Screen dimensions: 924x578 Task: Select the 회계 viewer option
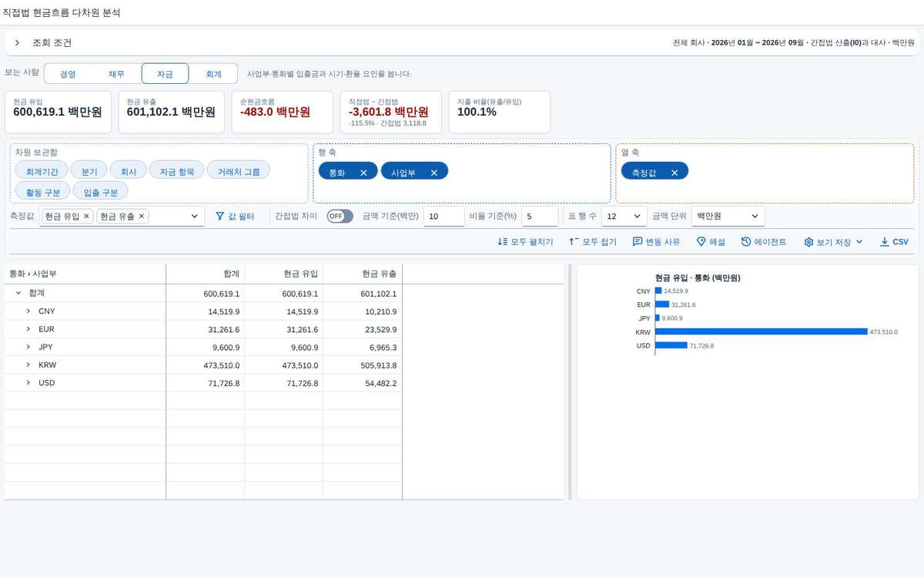point(213,74)
